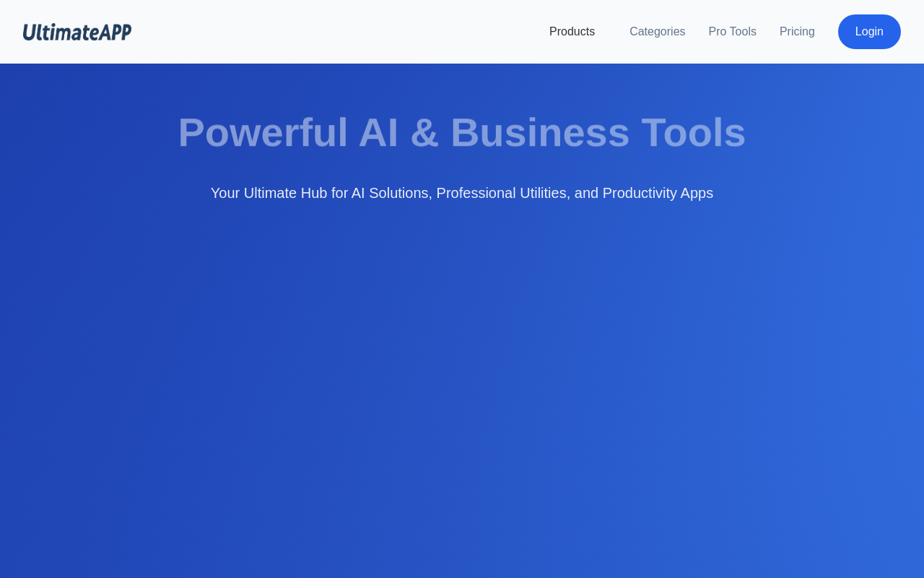
Task: Choose Pro Tools from the top navigation
Action: tap(732, 32)
